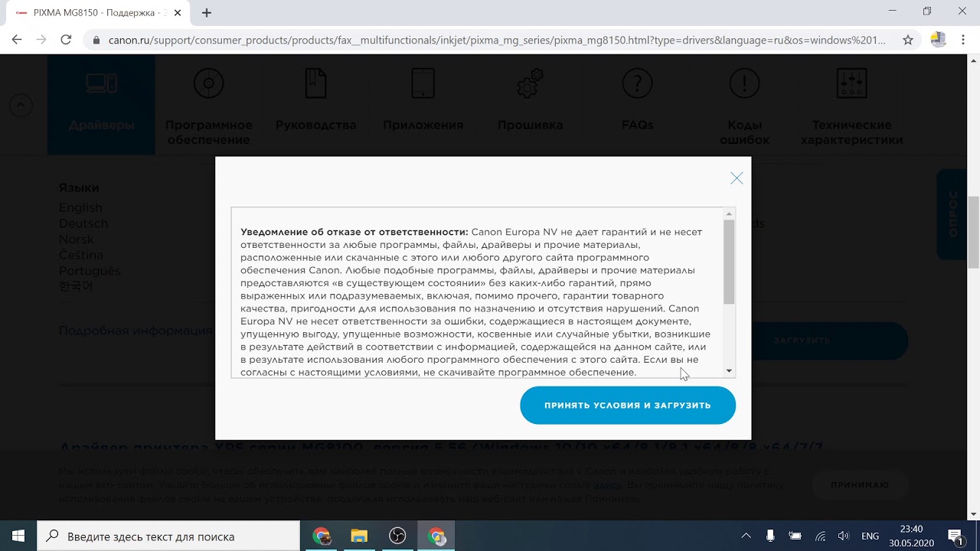
Task: Open Error Codes exclamation icon
Action: pos(744,83)
